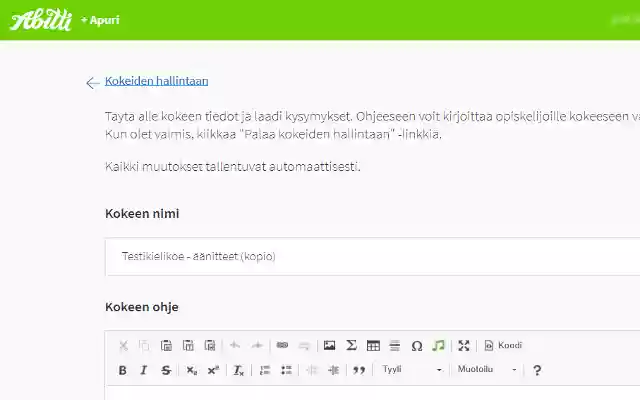The image size is (640, 400).
Task: Click Paste as plain text icon
Action: click(x=188, y=346)
